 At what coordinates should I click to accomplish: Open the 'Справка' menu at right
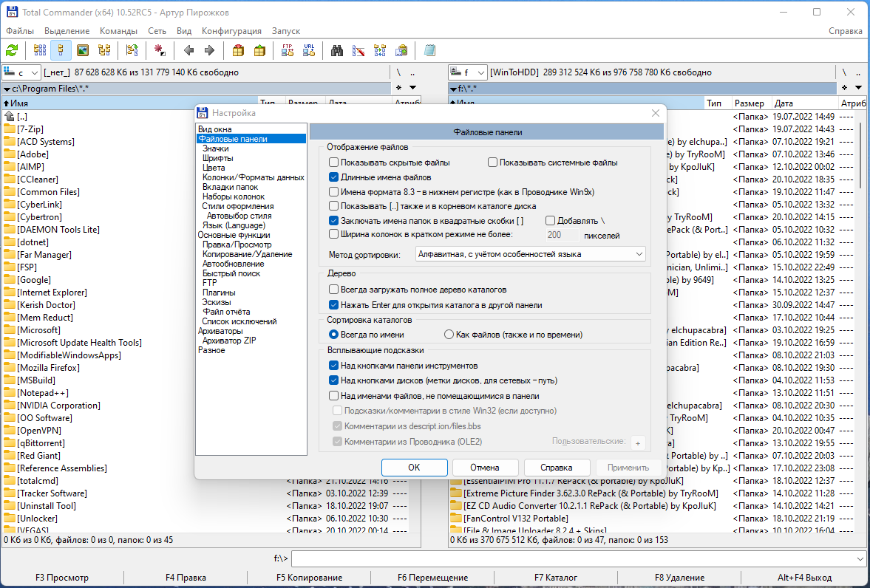(x=846, y=31)
